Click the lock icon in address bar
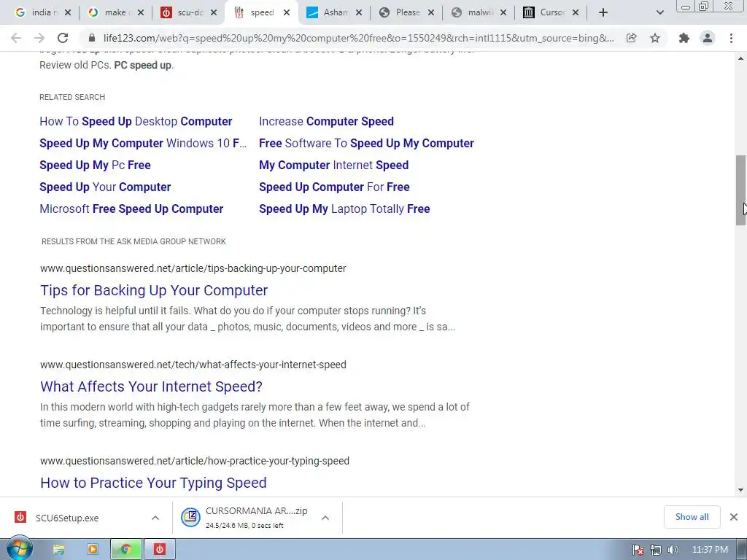Viewport: 747px width, 560px height. click(x=93, y=38)
